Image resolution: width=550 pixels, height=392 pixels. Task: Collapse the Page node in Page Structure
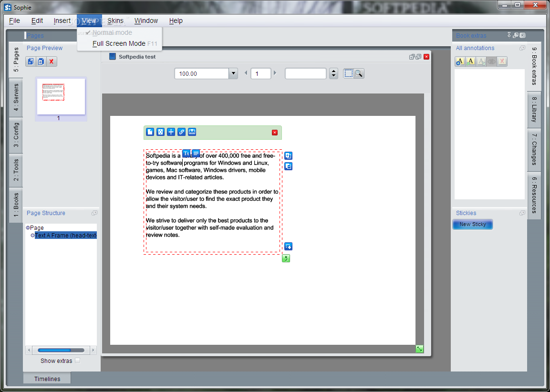pos(28,228)
